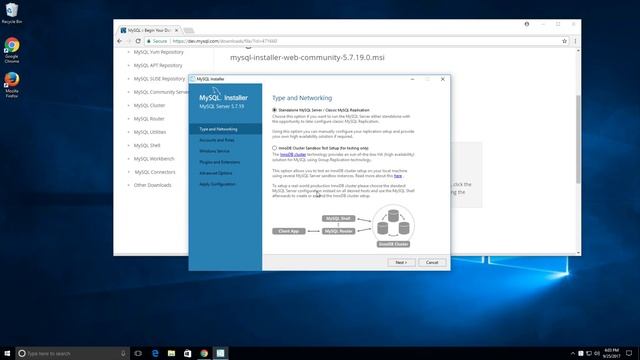
Task: Click Chrome back navigation arrow
Action: [x=119, y=41]
